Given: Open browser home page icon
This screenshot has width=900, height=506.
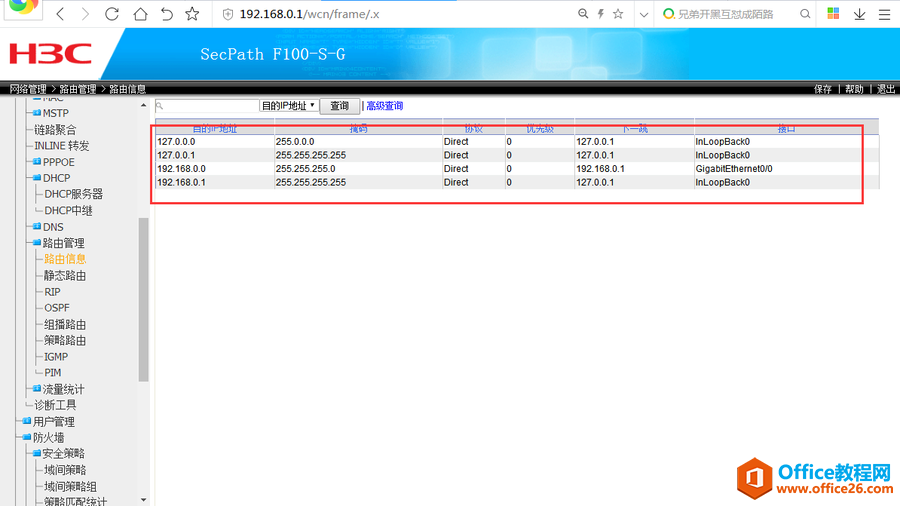Looking at the screenshot, I should [140, 14].
